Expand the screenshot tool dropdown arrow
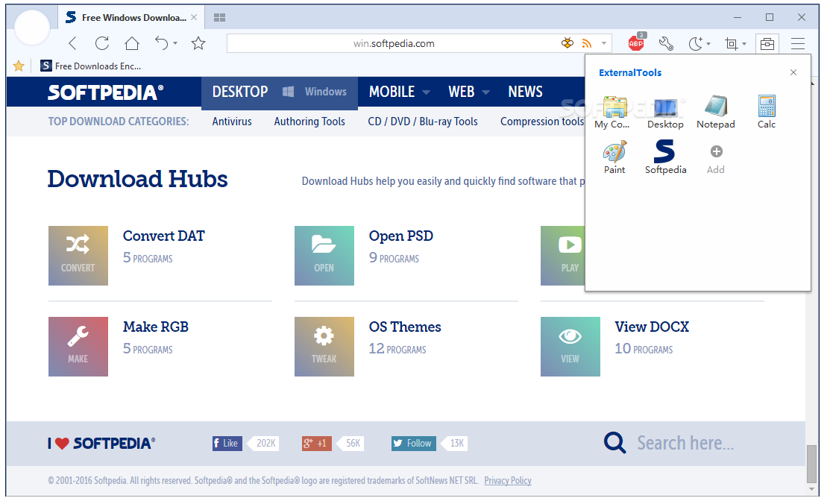Viewport: 830px width, 504px height. coord(744,44)
